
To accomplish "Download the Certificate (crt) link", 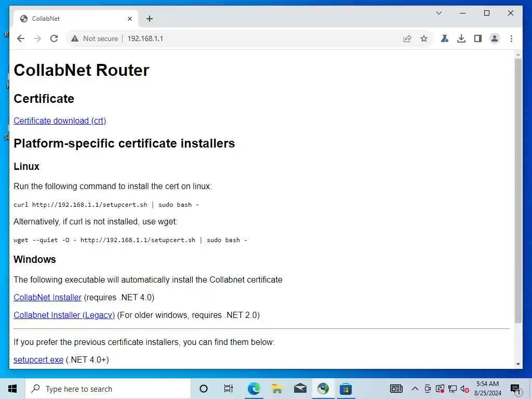I will pos(60,121).
